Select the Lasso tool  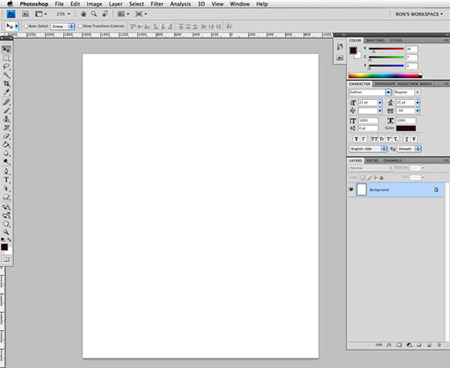click(6, 67)
